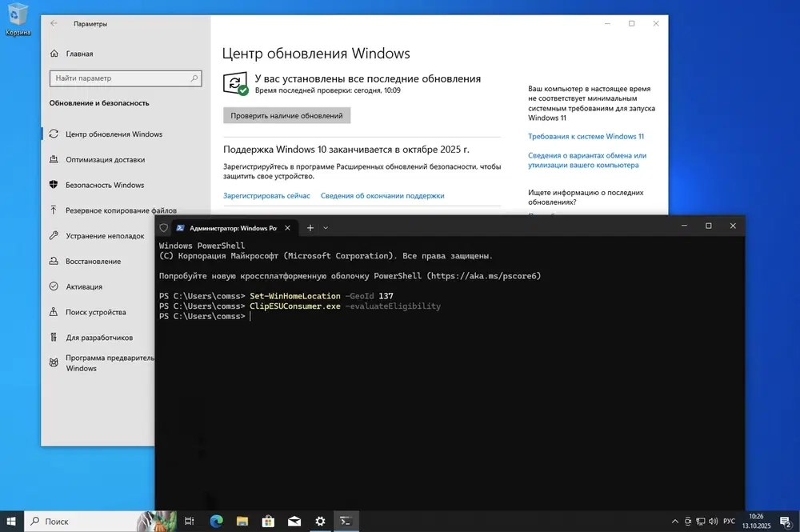Open File Explorer from the taskbar
This screenshot has width=800, height=532.
click(242, 521)
